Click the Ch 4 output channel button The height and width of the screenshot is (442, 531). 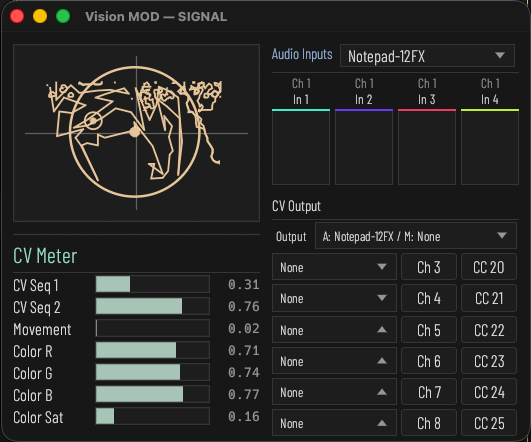coord(429,298)
